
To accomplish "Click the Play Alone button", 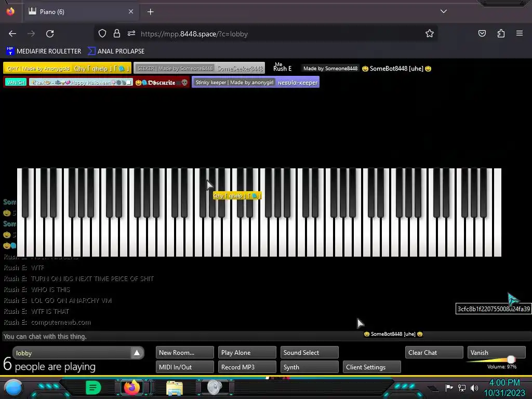I will (x=247, y=353).
